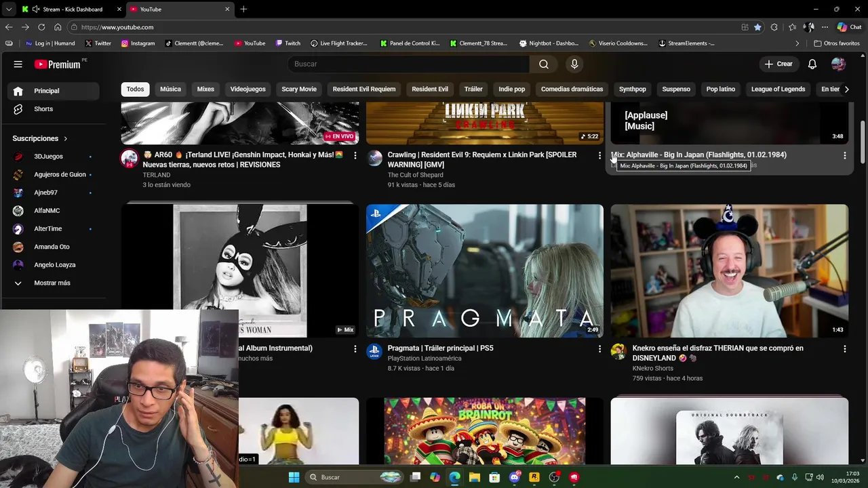Open the account avatar menu

point(839,64)
